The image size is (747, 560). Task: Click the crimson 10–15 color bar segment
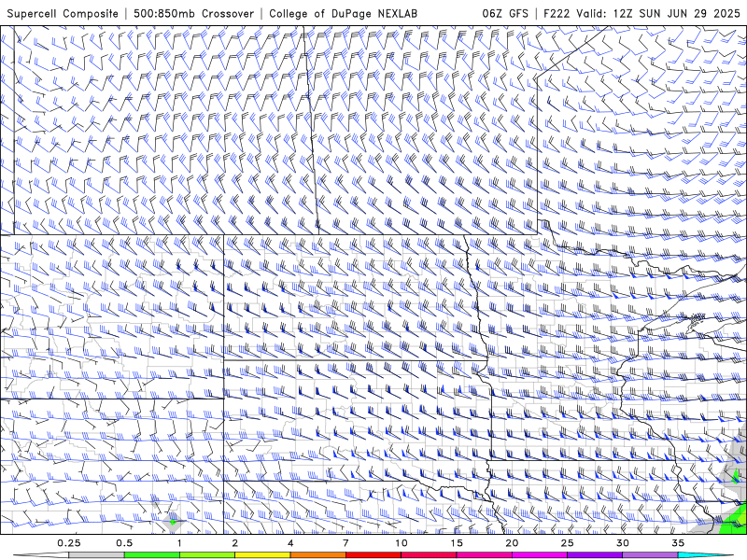coord(429,555)
